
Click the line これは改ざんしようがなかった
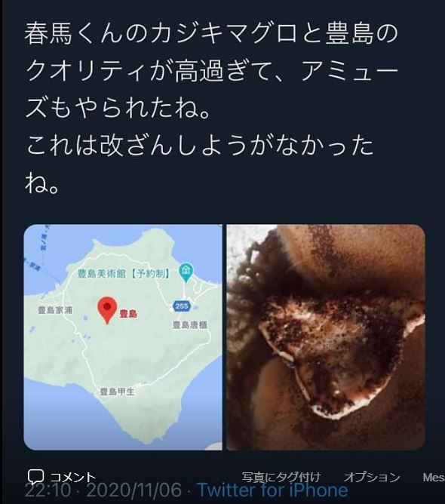pos(199,146)
